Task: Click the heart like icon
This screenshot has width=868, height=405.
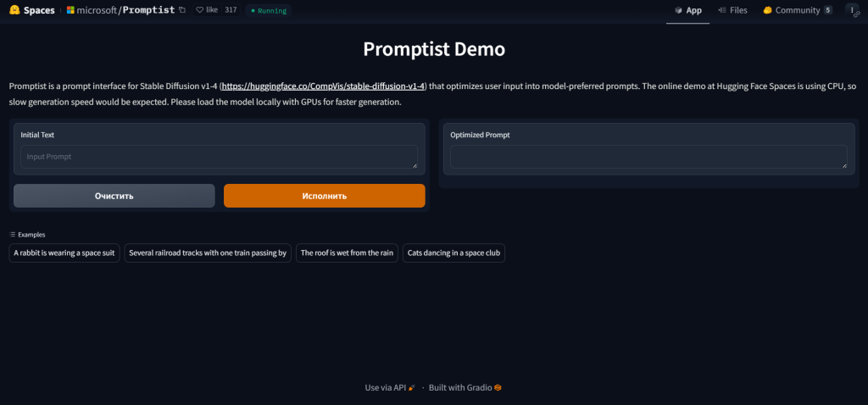Action: [199, 10]
